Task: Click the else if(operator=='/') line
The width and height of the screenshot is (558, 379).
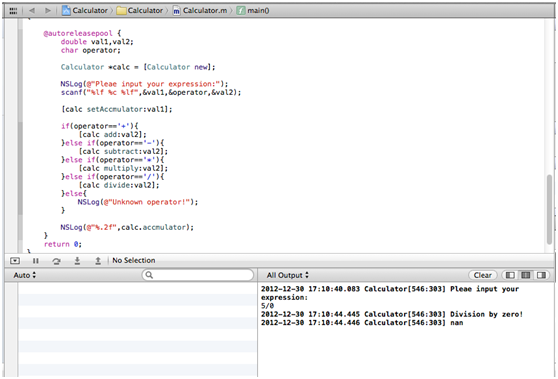Action: click(x=112, y=177)
